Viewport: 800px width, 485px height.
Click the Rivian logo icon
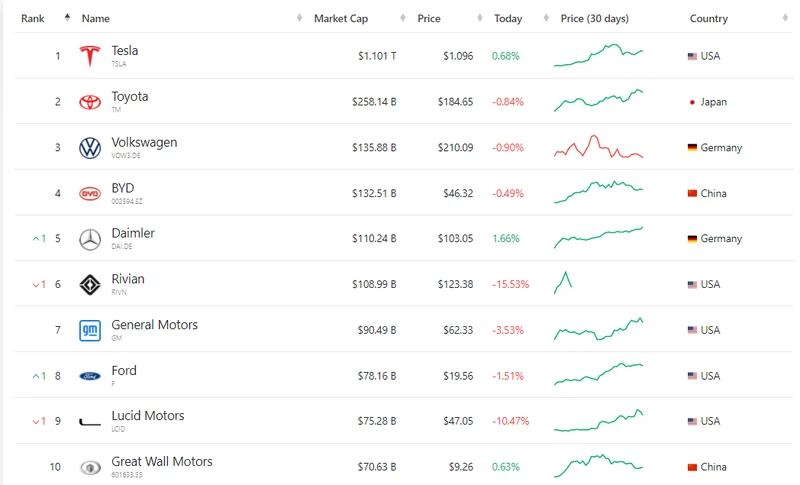pyautogui.click(x=90, y=285)
